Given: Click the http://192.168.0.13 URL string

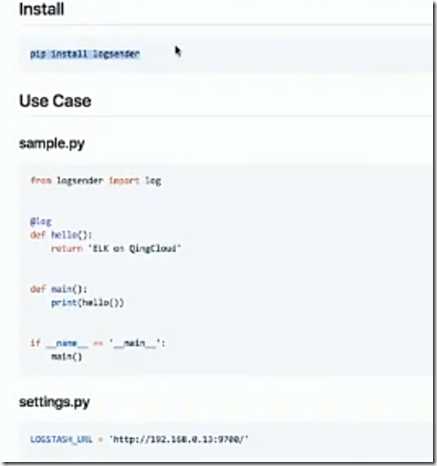Looking at the screenshot, I should click(179, 439).
